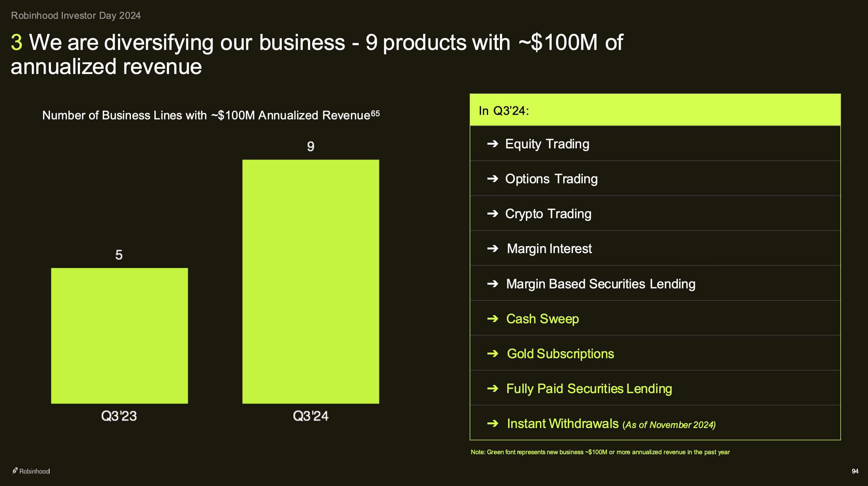Viewport: 868px width, 486px height.
Task: Click the arrow icon beside Margin Interest
Action: [493, 248]
